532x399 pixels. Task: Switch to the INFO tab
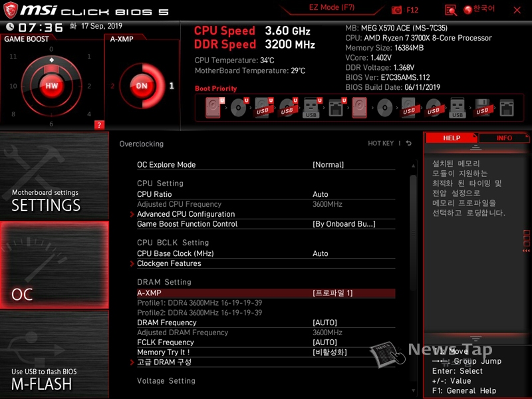(x=504, y=138)
